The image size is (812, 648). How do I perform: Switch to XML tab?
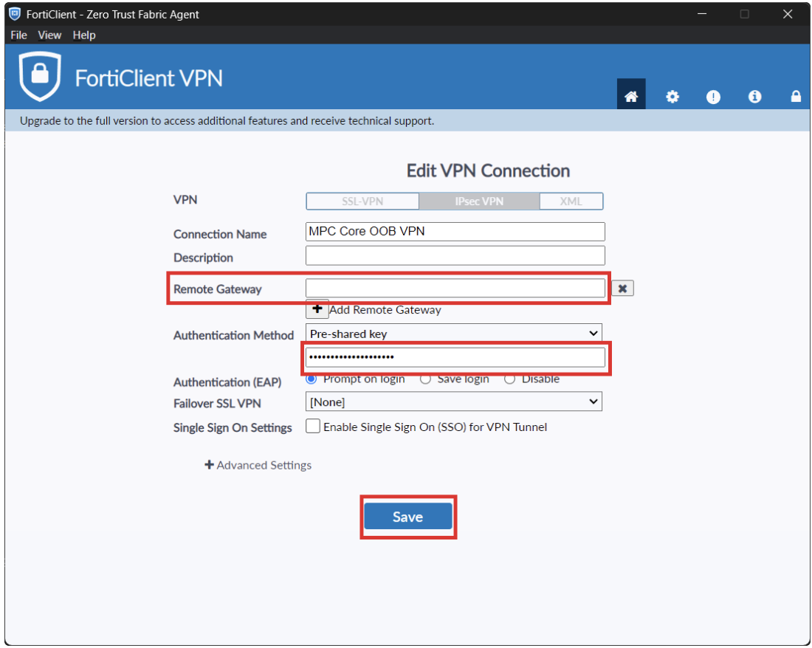tap(571, 201)
